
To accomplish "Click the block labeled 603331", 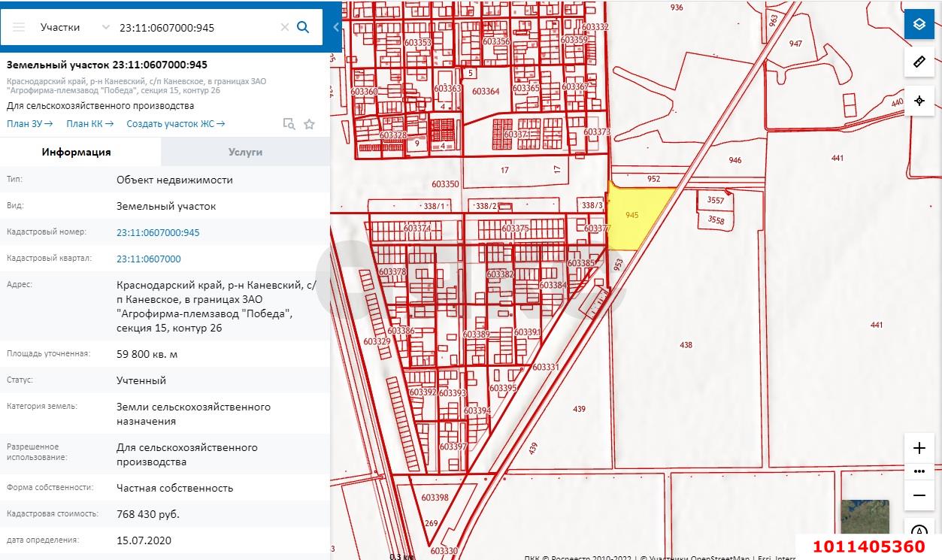I will 546,367.
